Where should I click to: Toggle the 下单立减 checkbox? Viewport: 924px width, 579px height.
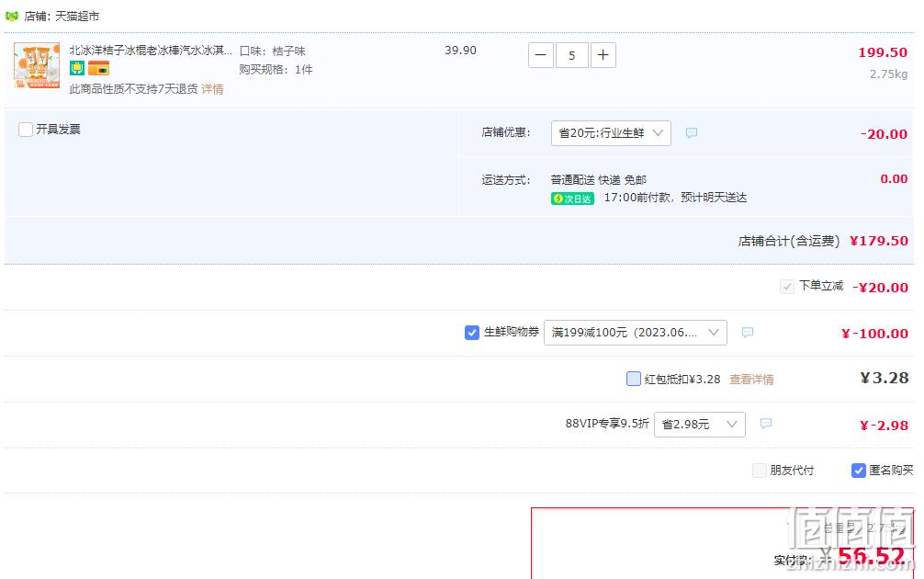pos(787,287)
